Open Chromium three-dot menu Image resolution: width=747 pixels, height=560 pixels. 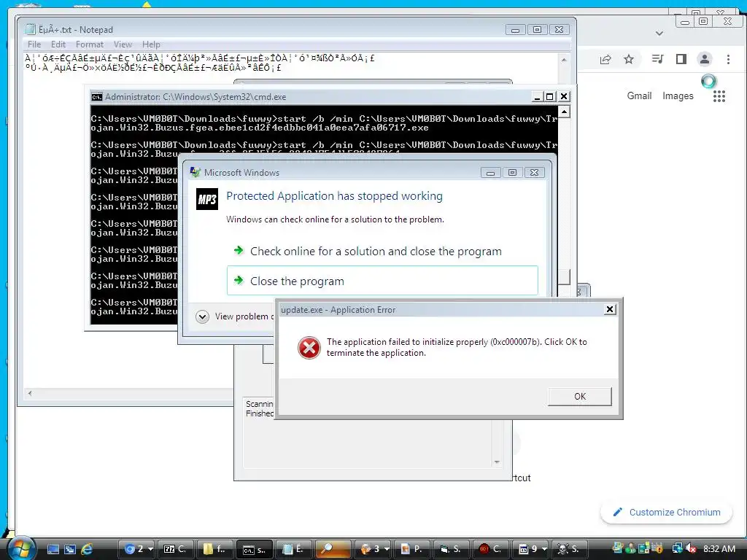(728, 59)
